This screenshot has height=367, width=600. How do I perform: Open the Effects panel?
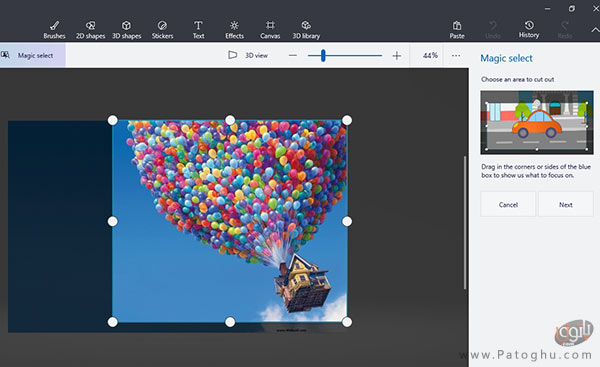pos(234,30)
